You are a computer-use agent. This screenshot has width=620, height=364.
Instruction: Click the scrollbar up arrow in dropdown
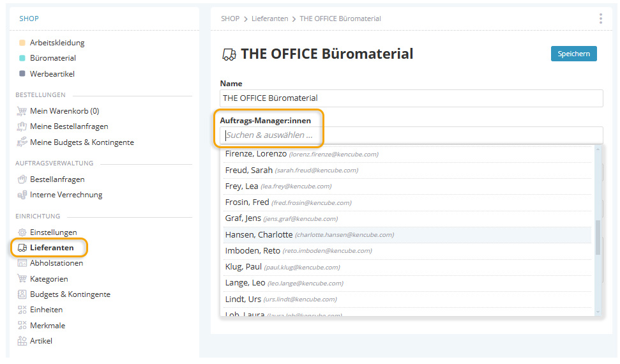(598, 149)
